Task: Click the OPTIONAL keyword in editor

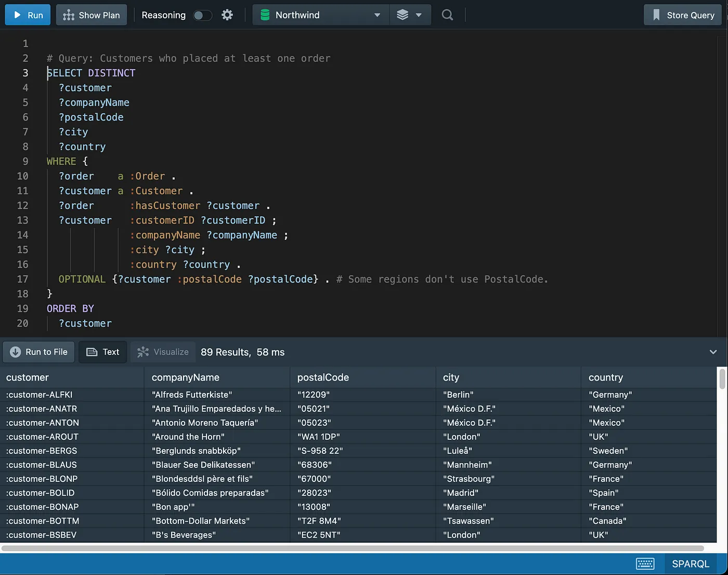Action: tap(82, 279)
